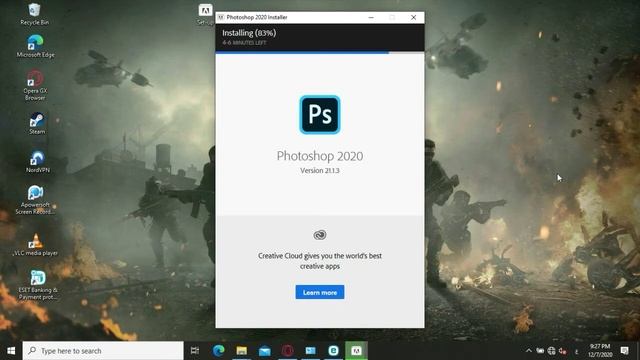Click the Creative Cloud logo icon

(x=320, y=235)
